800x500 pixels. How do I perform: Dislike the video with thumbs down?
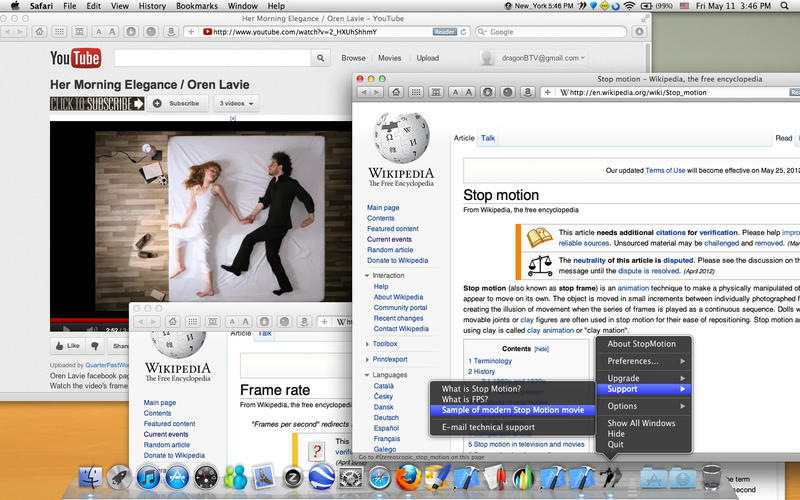95,346
